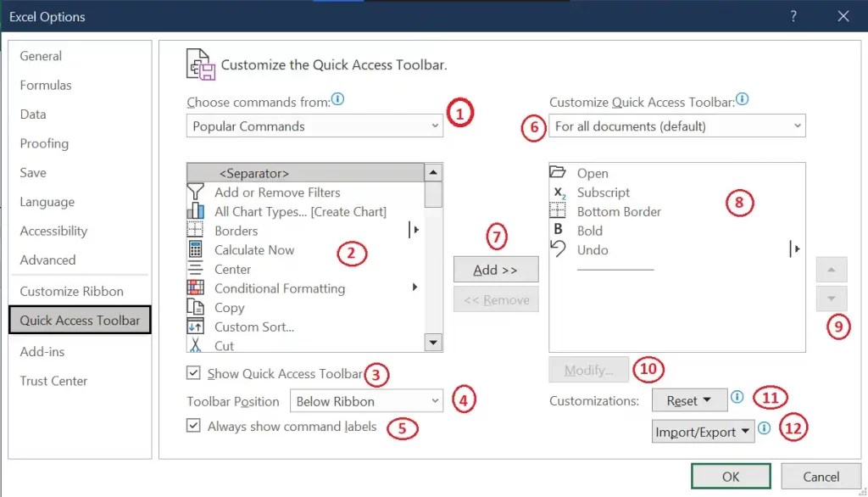The width and height of the screenshot is (868, 497).
Task: Uncheck Always show command labels
Action: pos(193,426)
